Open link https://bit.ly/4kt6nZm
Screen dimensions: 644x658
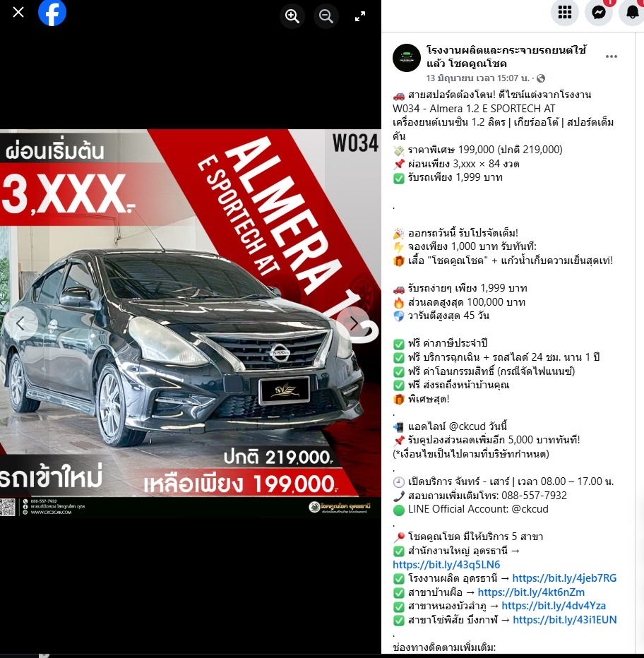[531, 592]
